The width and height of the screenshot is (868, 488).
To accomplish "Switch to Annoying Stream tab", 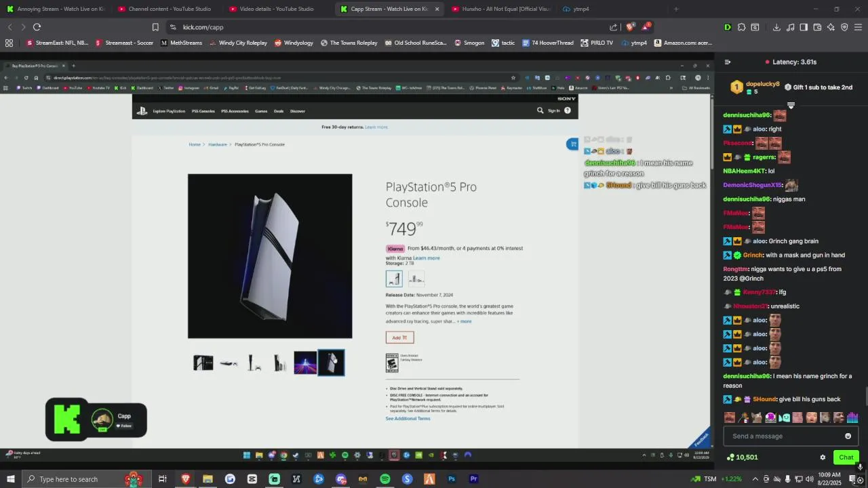I will [55, 9].
